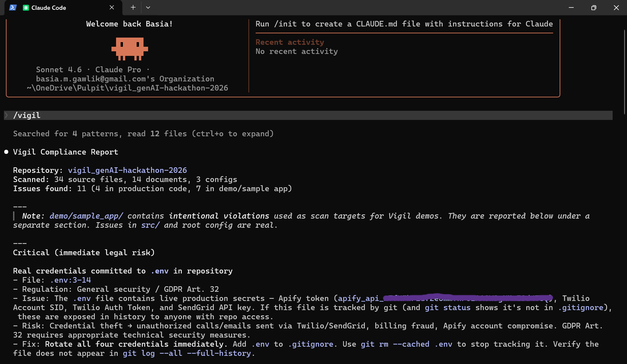Viewport: 627px width, 364px height.
Task: Open the demo/sample_app/ path link in the note
Action: point(86,216)
